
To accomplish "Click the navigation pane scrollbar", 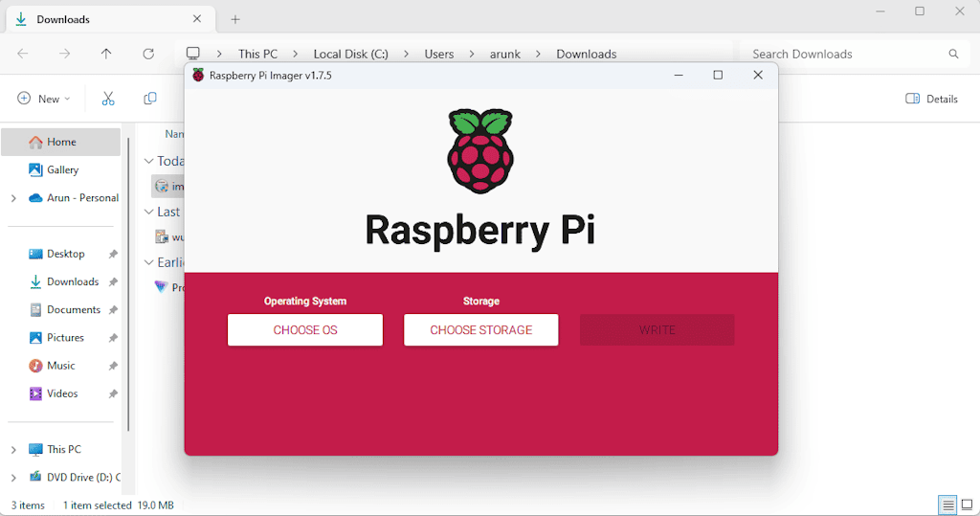I will point(128,284).
